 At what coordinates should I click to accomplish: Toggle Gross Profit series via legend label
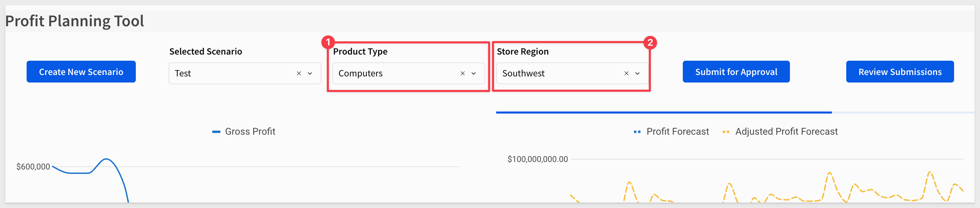pos(250,132)
